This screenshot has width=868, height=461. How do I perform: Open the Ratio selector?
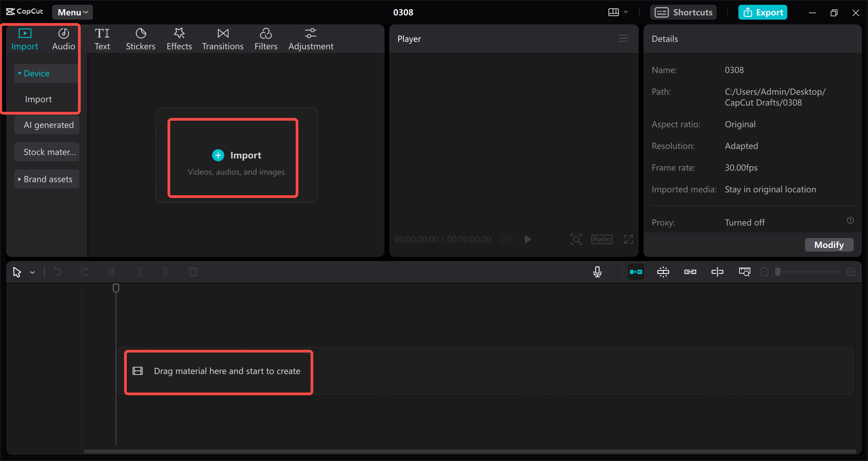tap(602, 239)
